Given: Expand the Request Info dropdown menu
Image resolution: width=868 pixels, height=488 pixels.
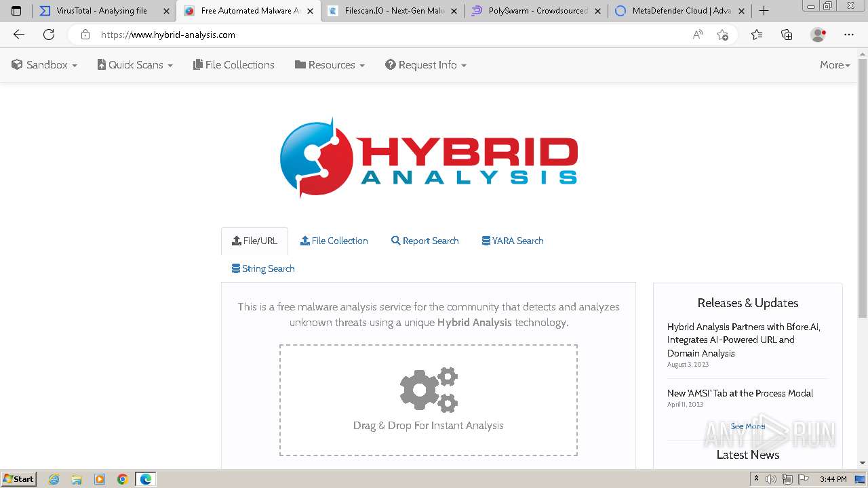Looking at the screenshot, I should click(426, 65).
